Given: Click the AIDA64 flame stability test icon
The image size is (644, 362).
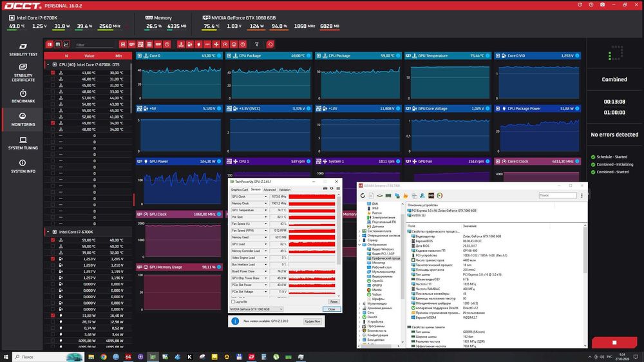Looking at the screenshot, I should (405, 196).
